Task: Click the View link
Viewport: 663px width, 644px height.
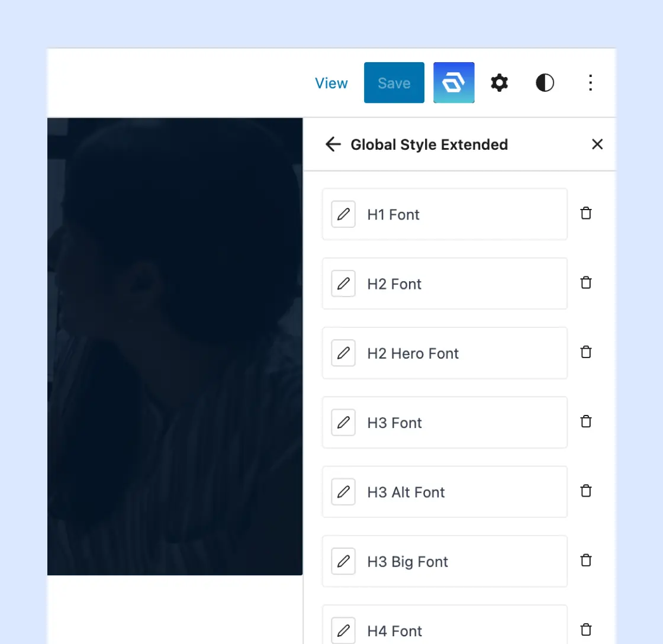Action: (x=331, y=83)
